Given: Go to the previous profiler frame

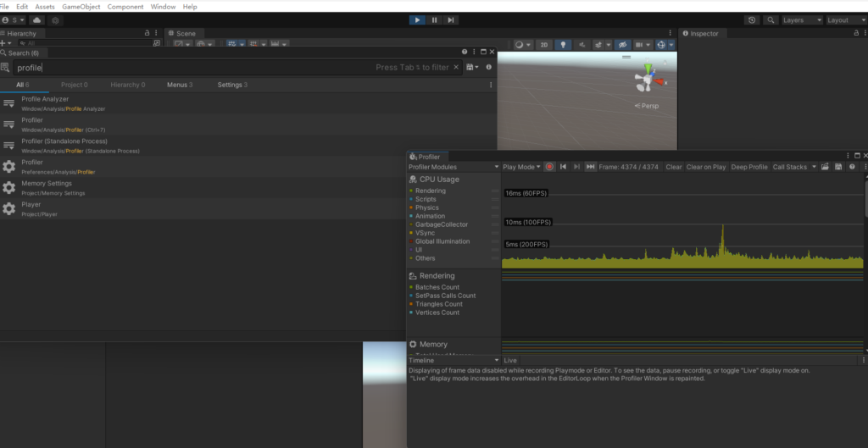Looking at the screenshot, I should [563, 167].
